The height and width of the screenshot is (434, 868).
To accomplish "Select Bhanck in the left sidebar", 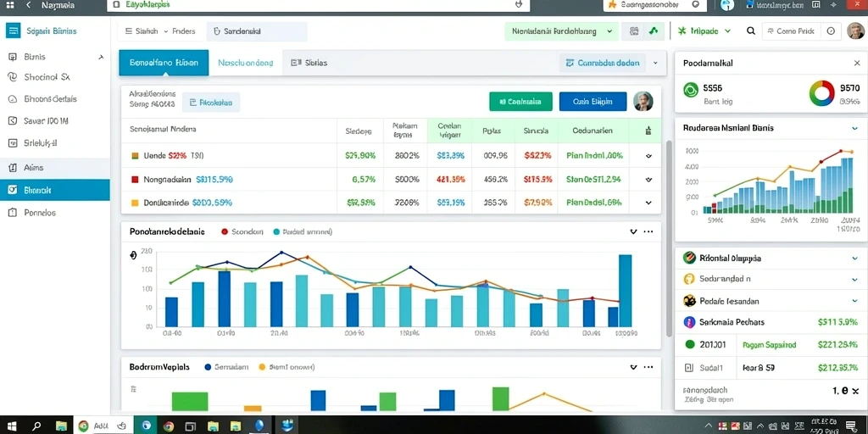I will [55, 190].
